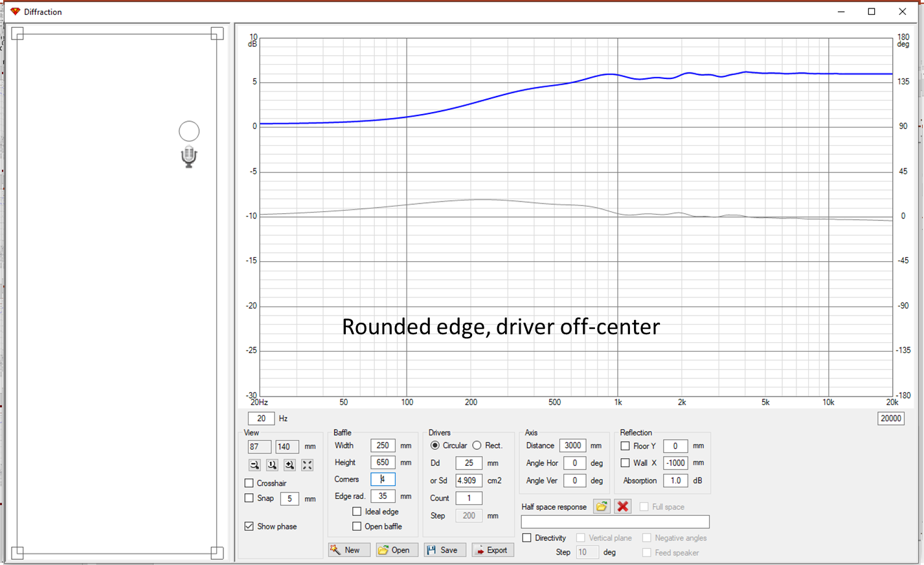The width and height of the screenshot is (924, 565).
Task: Click the maximum frequency field showing 20000
Action: pos(891,419)
